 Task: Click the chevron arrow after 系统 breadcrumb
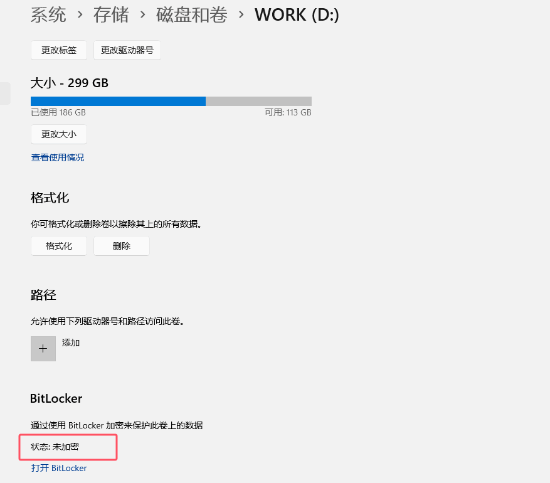pyautogui.click(x=80, y=15)
